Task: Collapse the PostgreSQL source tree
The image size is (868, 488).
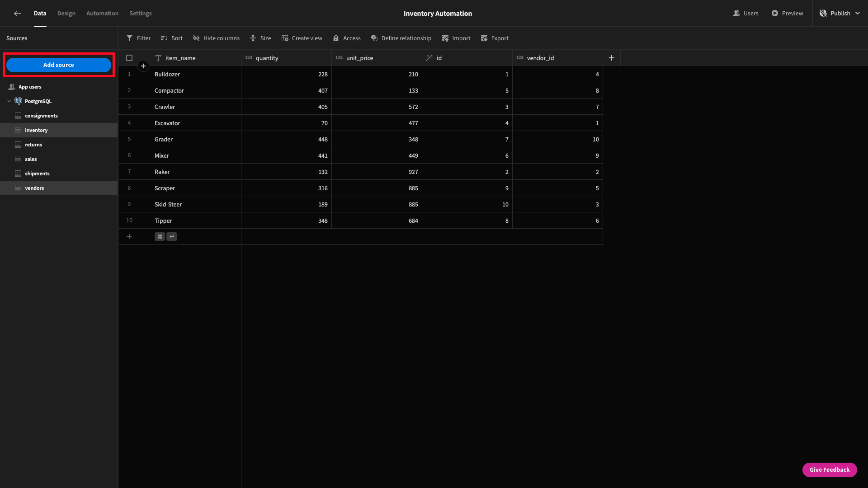Action: 9,101
